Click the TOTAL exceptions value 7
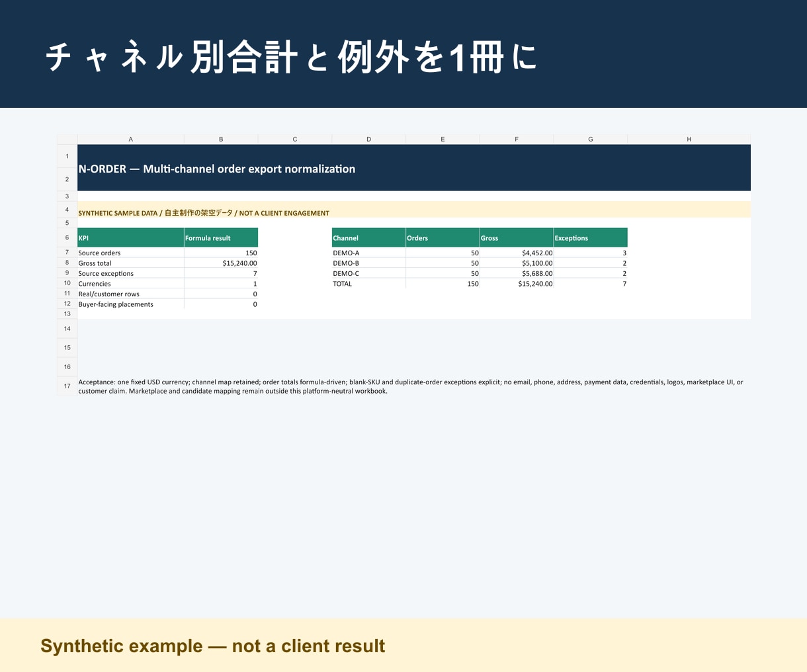Image resolution: width=807 pixels, height=672 pixels. [x=591, y=284]
